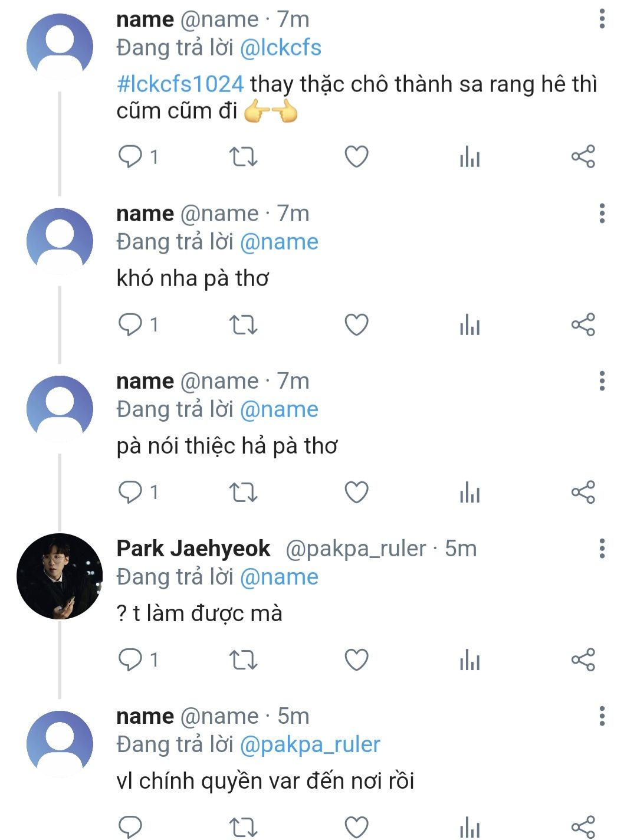This screenshot has width=637, height=840.
Task: Share the 'pà nói thiệc hả pà thơ' tweet
Action: click(583, 493)
